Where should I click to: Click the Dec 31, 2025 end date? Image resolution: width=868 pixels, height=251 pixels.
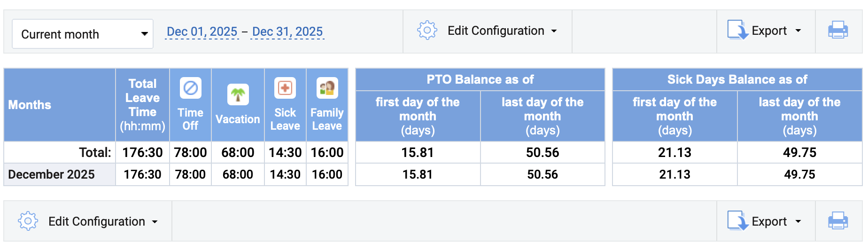[x=287, y=31]
